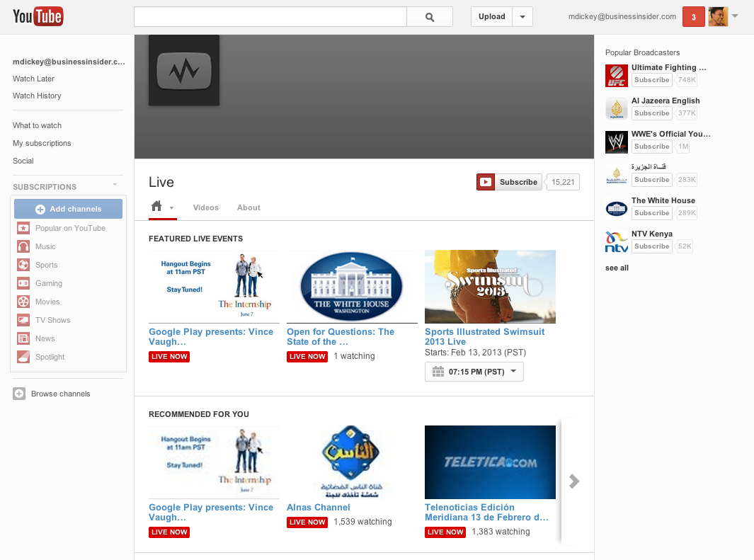This screenshot has height=560, width=754.
Task: Subscribe to Al Jazeera English
Action: 651,113
